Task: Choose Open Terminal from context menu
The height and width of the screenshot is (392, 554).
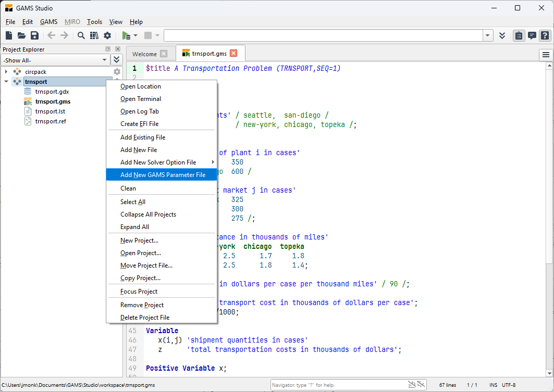Action: (141, 99)
